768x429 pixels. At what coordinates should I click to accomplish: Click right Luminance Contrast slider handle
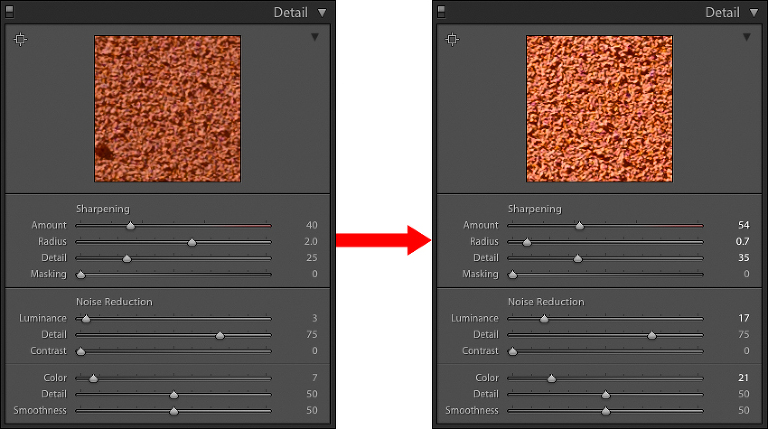[513, 352]
